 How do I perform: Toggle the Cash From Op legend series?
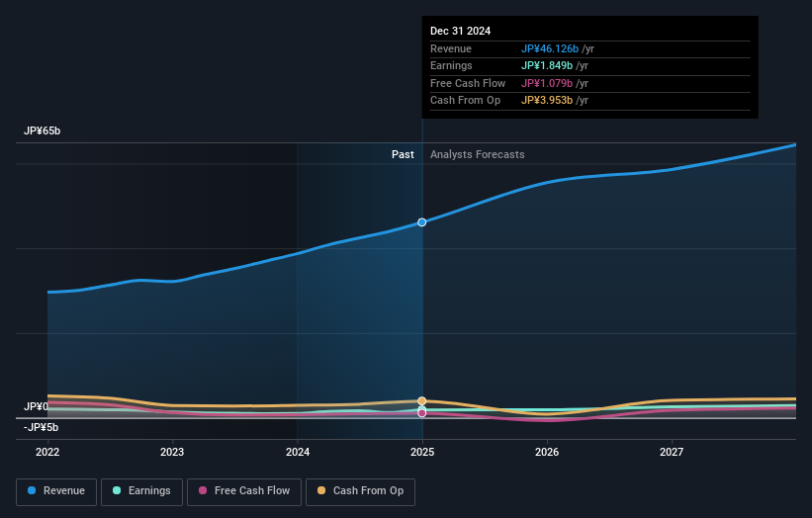tap(360, 491)
